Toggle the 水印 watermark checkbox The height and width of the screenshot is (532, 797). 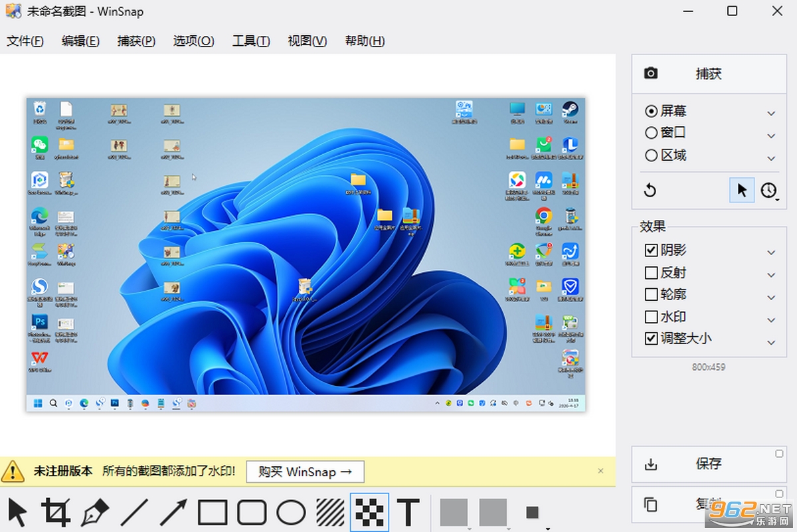pos(652,316)
